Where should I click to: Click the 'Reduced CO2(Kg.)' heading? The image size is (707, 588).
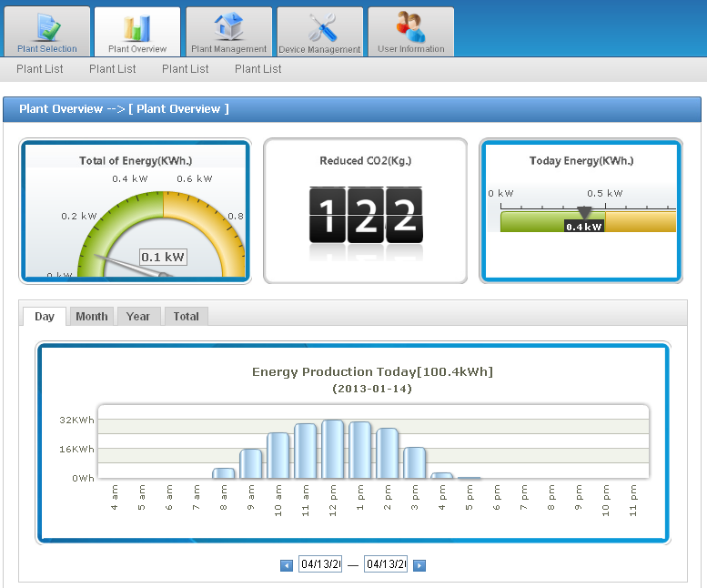(x=365, y=160)
